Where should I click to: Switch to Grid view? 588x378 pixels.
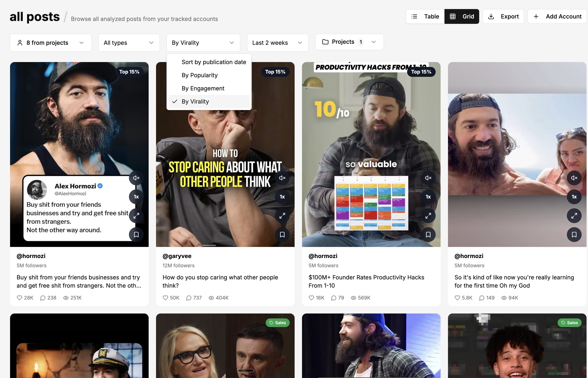(462, 16)
